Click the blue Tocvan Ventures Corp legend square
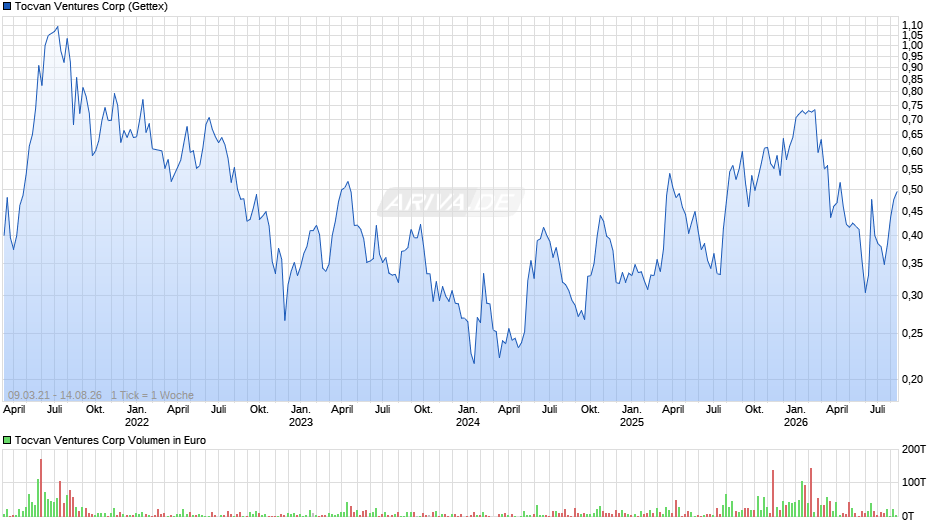Screen dimensions: 940x526 click(7, 7)
